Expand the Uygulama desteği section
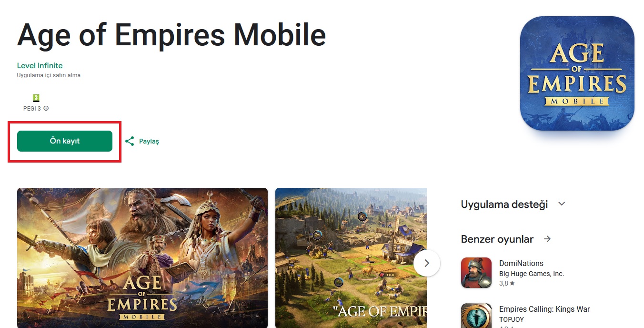The height and width of the screenshot is (328, 644). click(562, 204)
